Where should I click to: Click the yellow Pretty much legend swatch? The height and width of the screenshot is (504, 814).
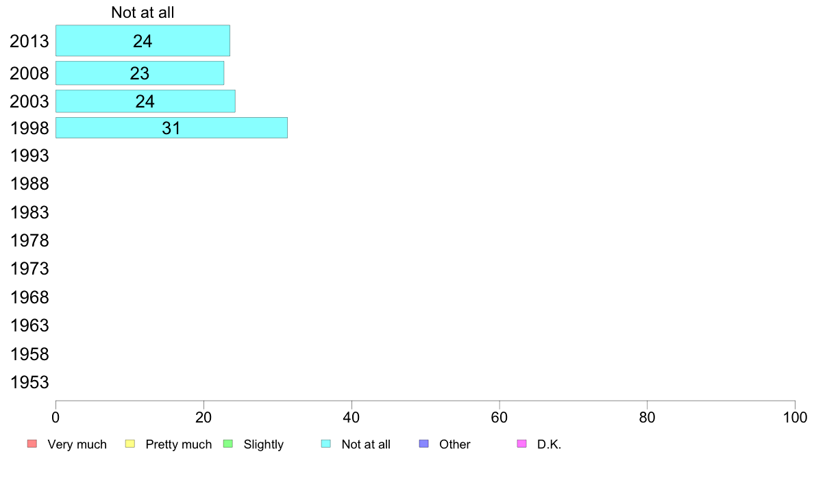tap(130, 444)
